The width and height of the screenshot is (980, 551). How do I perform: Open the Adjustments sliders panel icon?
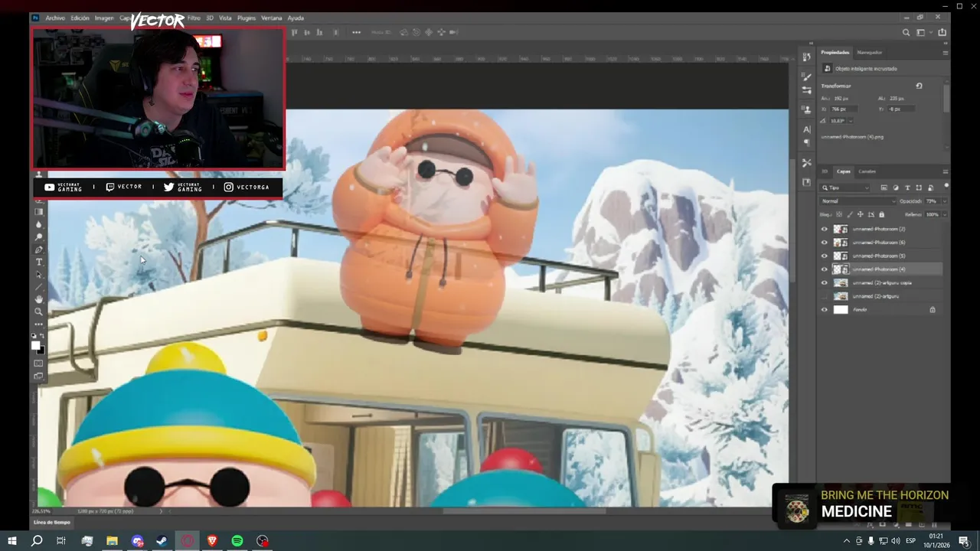pyautogui.click(x=806, y=90)
